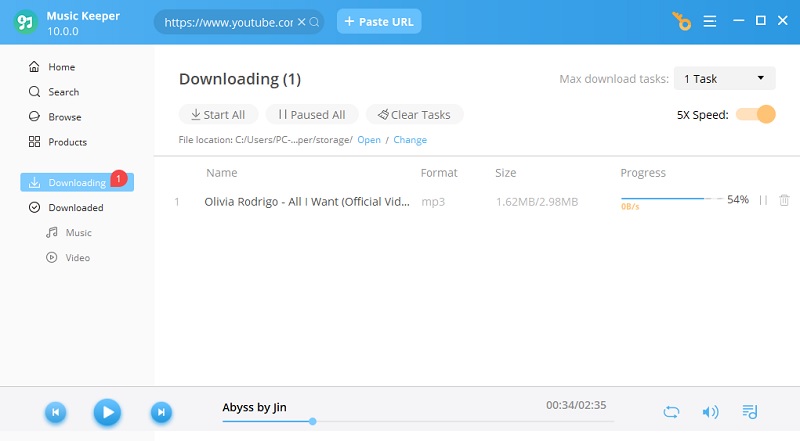The image size is (800, 441).
Task: Click Clear Tasks button
Action: [414, 114]
